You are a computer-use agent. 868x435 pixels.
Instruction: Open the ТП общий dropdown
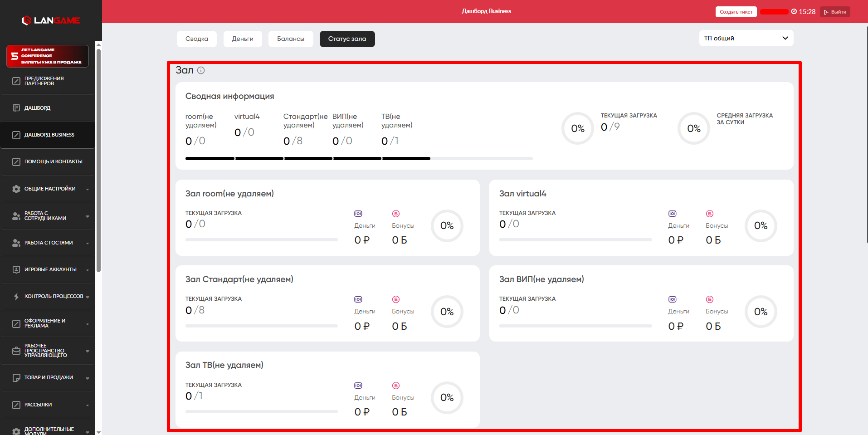[746, 39]
